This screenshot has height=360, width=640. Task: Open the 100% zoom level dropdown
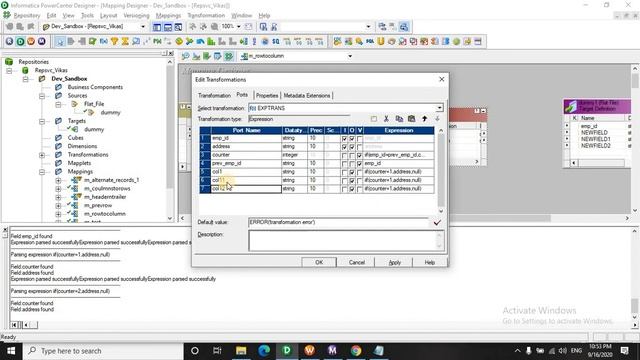click(x=239, y=27)
